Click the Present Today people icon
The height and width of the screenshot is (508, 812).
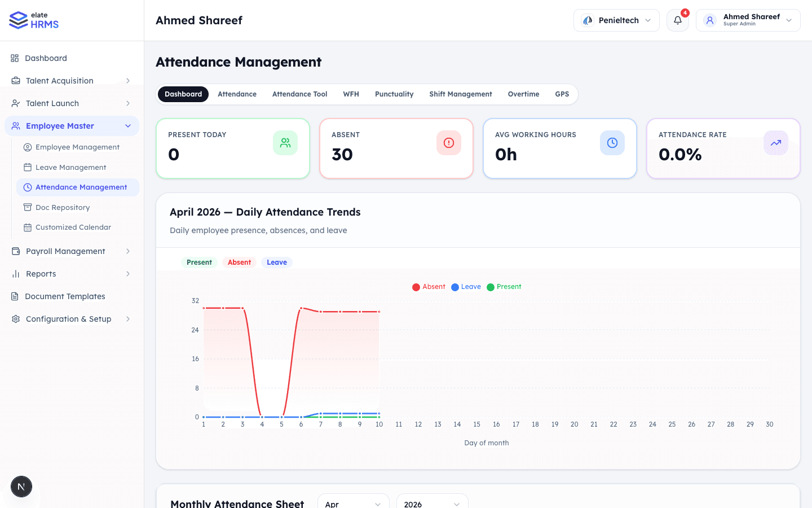coord(285,143)
